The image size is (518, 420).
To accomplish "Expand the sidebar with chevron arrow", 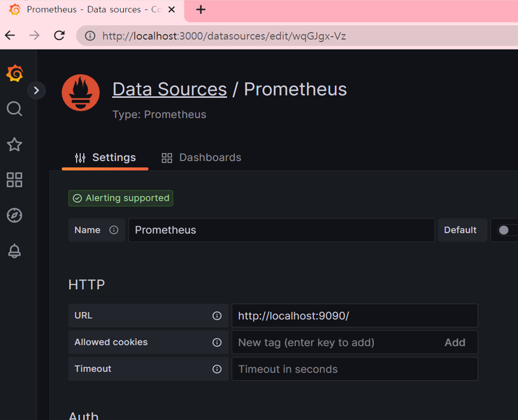I will coord(36,90).
